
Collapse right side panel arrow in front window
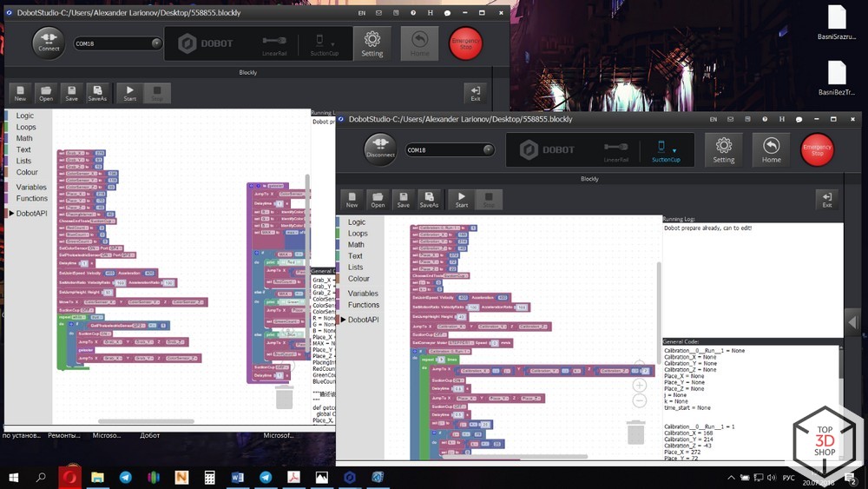[x=852, y=321]
